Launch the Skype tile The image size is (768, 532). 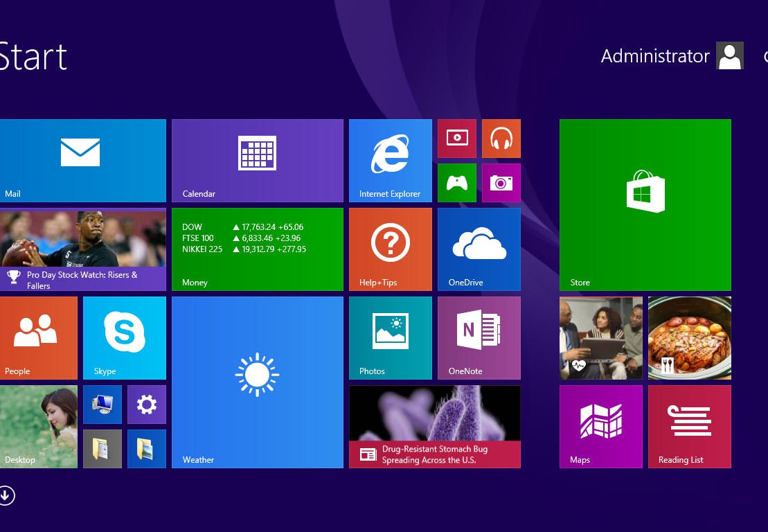pyautogui.click(x=125, y=338)
